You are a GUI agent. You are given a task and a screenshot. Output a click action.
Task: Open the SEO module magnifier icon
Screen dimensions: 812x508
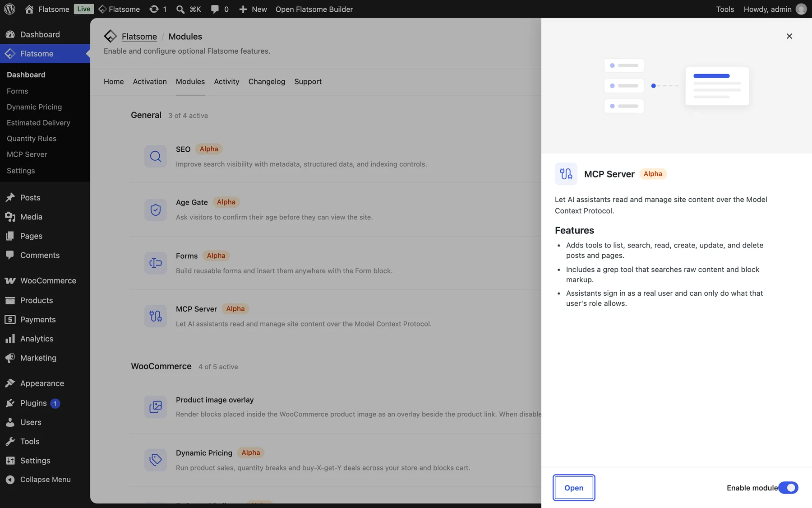(156, 156)
